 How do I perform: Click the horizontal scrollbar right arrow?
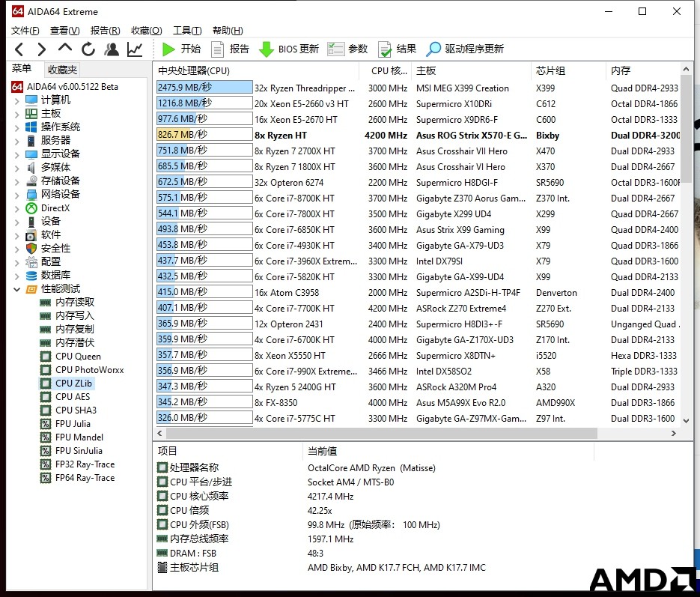coord(674,433)
